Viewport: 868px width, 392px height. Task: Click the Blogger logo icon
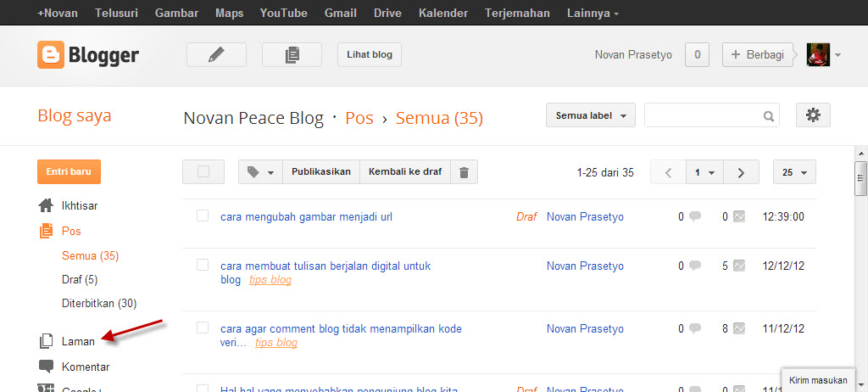[x=50, y=55]
